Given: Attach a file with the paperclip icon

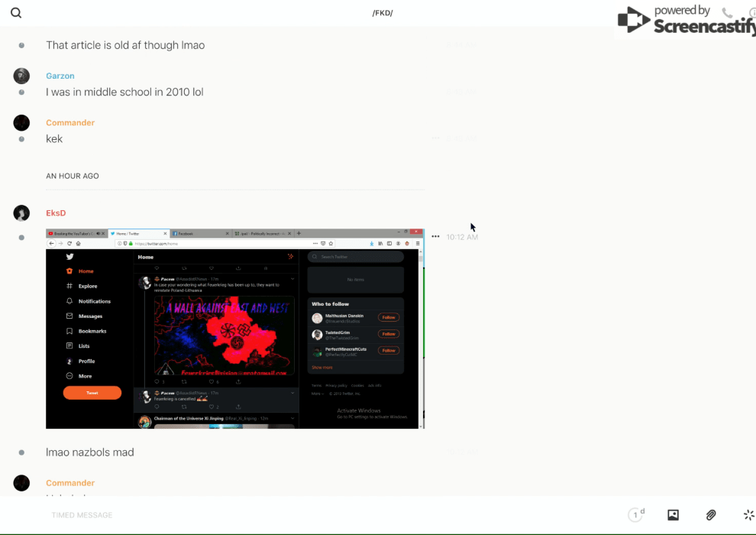Looking at the screenshot, I should (x=711, y=515).
